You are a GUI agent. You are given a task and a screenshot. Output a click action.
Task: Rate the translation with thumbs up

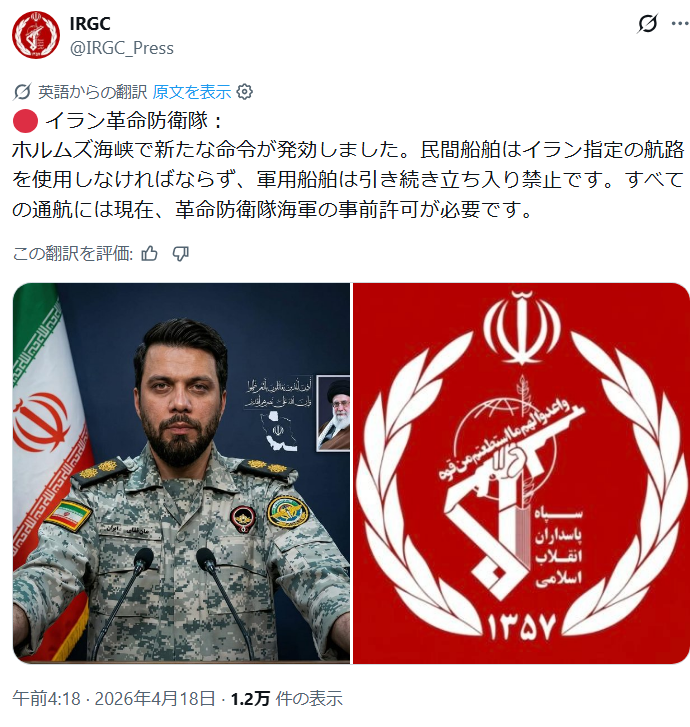(149, 254)
